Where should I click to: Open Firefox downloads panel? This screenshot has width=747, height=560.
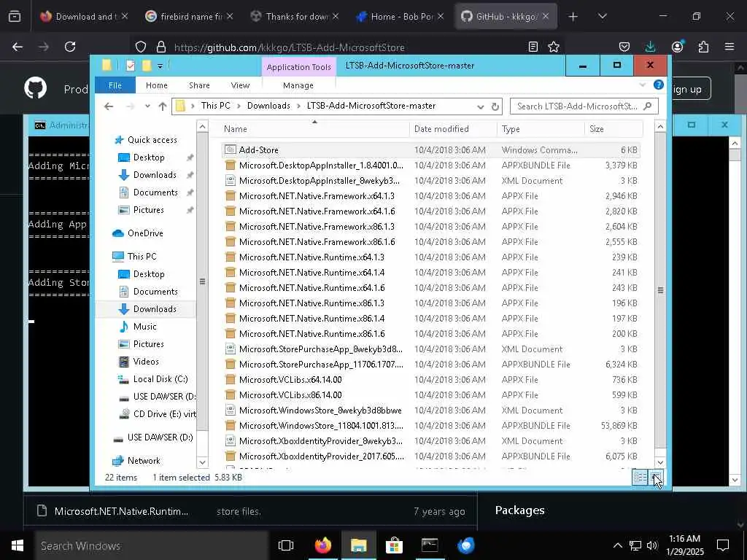coord(650,47)
